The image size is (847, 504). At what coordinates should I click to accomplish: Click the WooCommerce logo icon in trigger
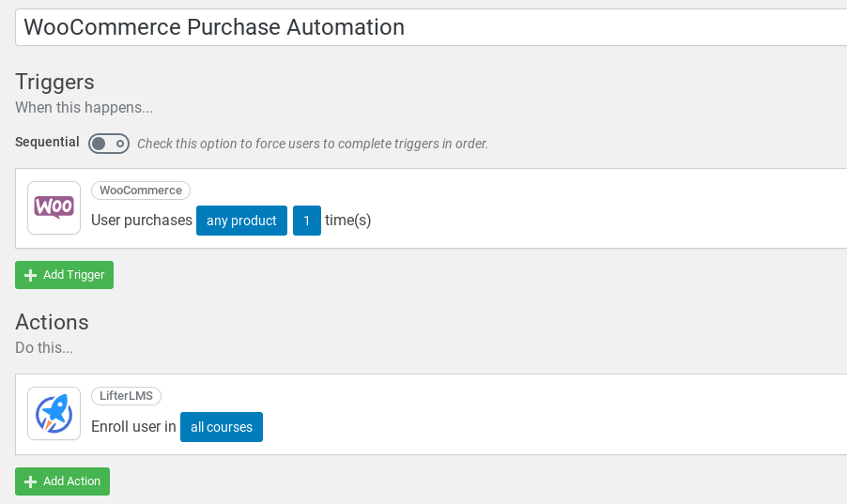54,207
